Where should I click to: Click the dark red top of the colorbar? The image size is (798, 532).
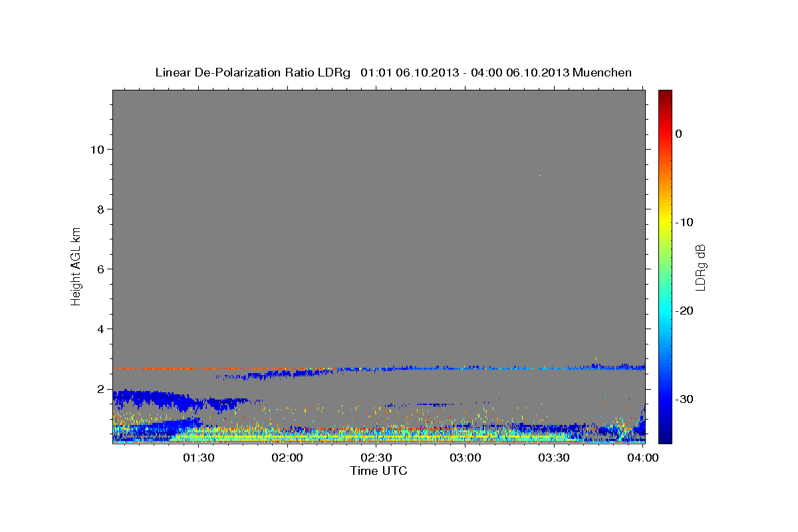point(665,95)
